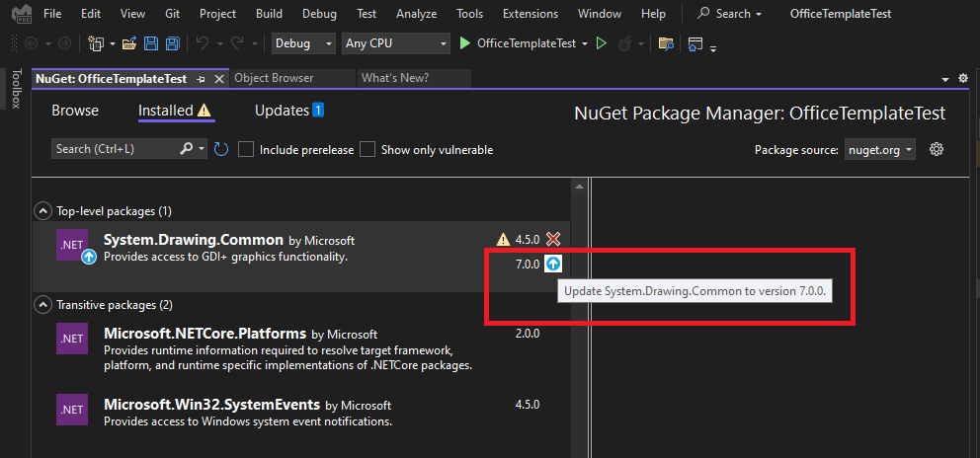Click the Find in Files folder icon
The height and width of the screenshot is (458, 980).
pos(666,43)
